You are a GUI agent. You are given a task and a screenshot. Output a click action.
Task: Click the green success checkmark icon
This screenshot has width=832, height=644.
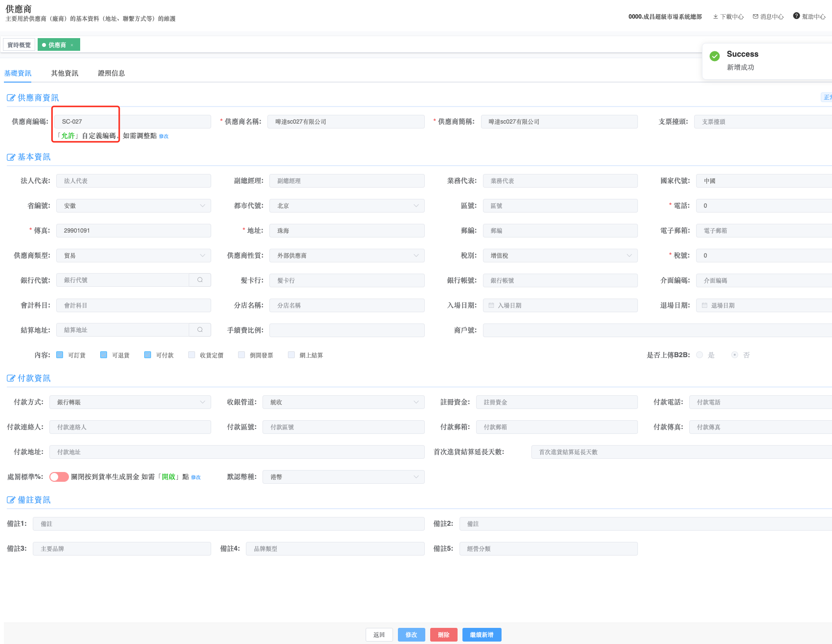[715, 56]
